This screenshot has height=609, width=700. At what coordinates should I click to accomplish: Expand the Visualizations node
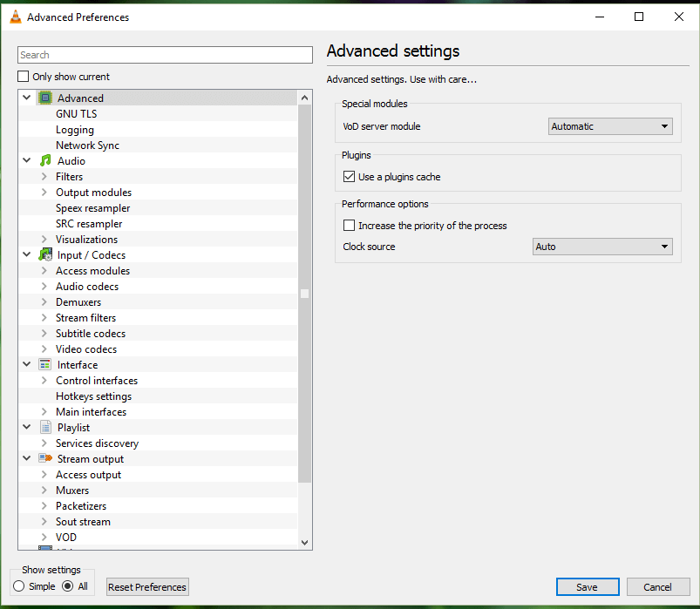pyautogui.click(x=44, y=240)
